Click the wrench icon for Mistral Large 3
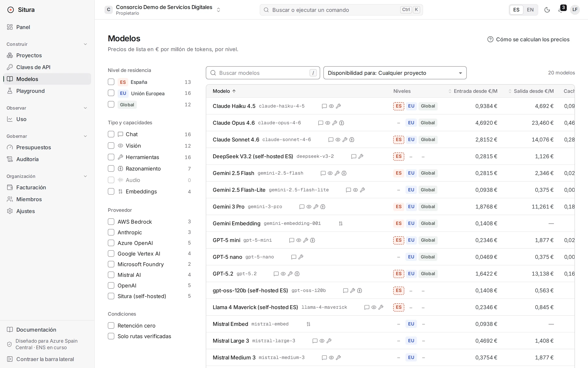 tap(329, 341)
